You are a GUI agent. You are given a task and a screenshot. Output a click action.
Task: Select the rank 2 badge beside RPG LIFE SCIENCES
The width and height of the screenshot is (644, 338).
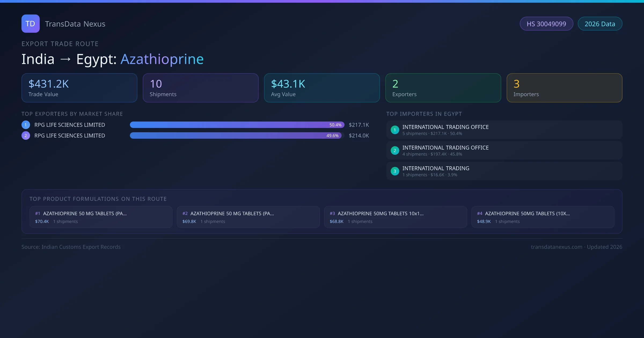coord(25,135)
